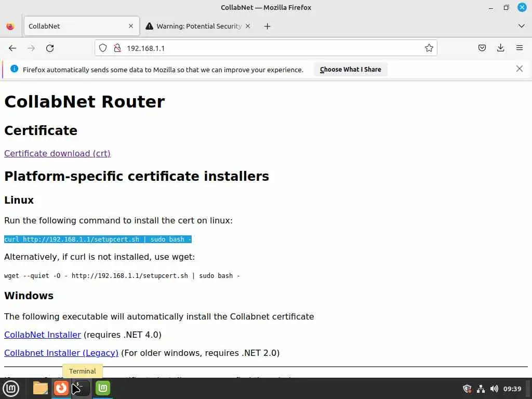532x399 pixels.
Task: Open the Linux Mint start menu
Action: pyautogui.click(x=11, y=389)
